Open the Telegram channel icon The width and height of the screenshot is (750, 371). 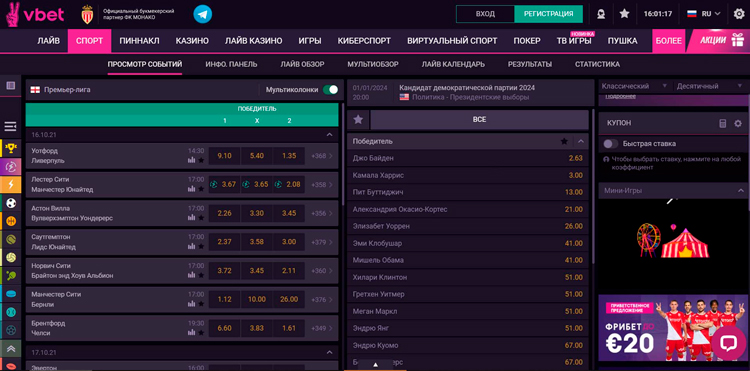(x=203, y=14)
